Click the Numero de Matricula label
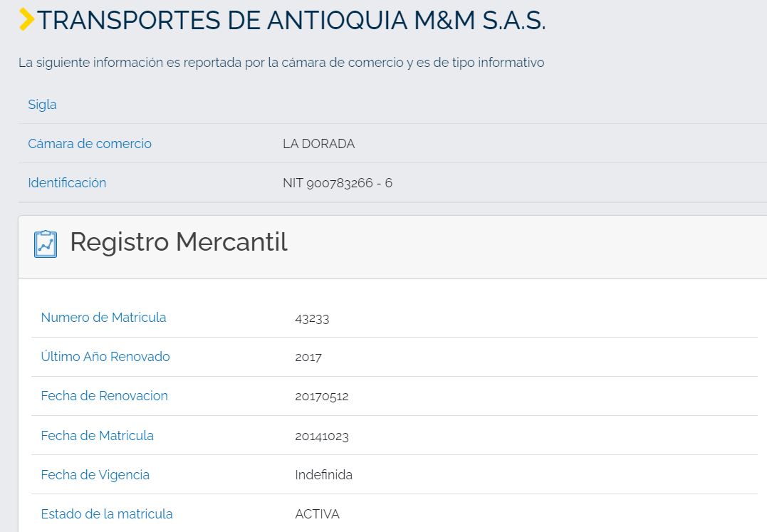This screenshot has width=767, height=532. [x=103, y=318]
